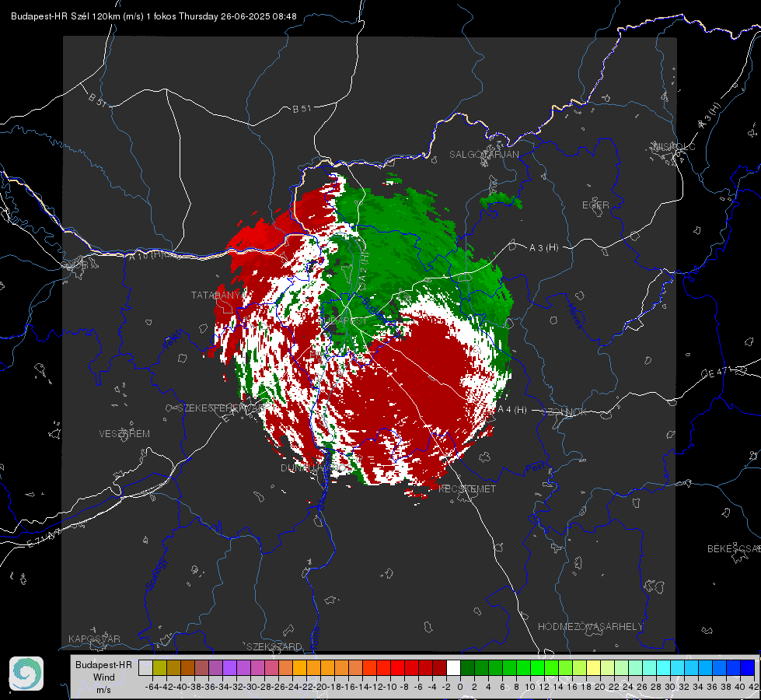Click the SZEKSZARD city label
Viewport: 761px width, 700px height.
coord(274,646)
